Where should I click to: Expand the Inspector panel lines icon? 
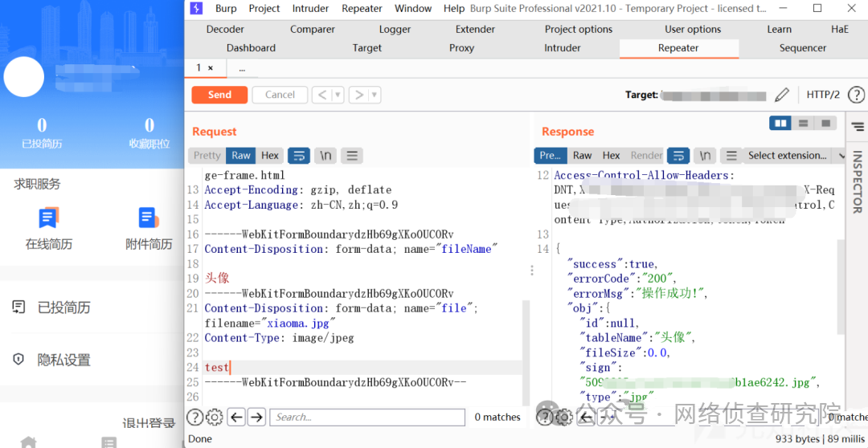coord(858,127)
